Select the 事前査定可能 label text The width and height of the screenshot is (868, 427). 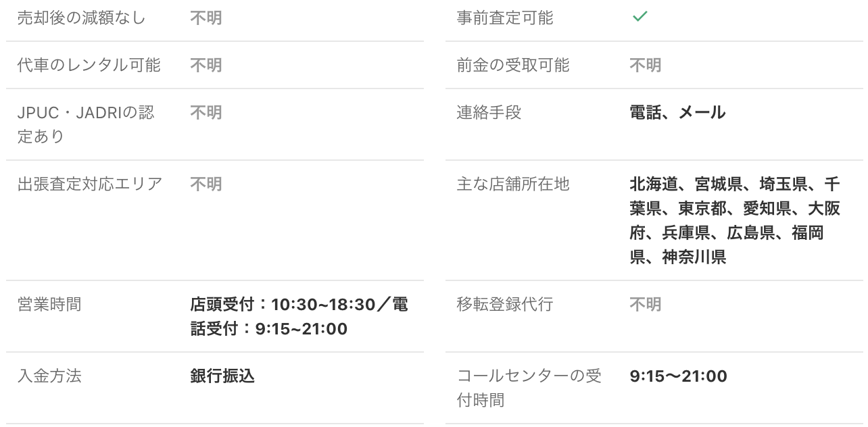[505, 18]
